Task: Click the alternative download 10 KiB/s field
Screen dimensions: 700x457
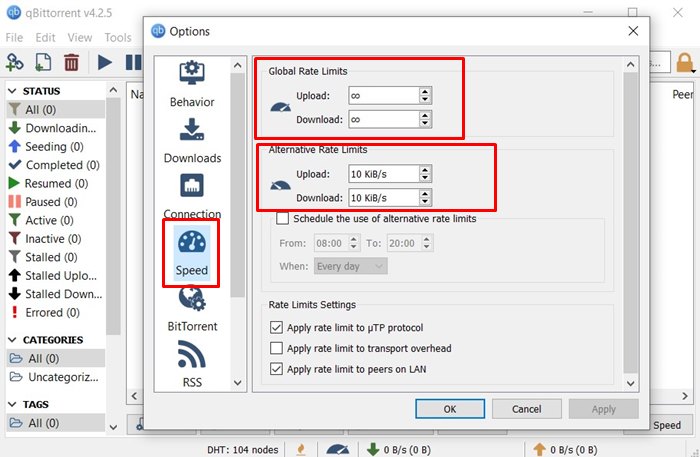Action: point(384,198)
